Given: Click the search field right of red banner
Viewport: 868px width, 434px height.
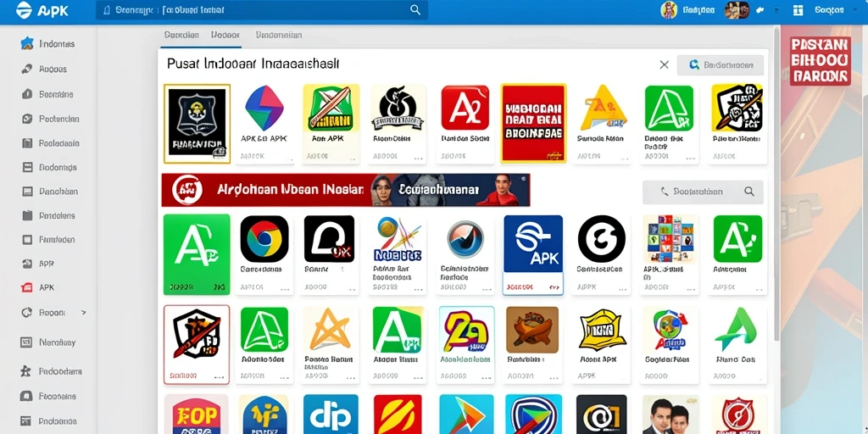Looking at the screenshot, I should coord(703,192).
